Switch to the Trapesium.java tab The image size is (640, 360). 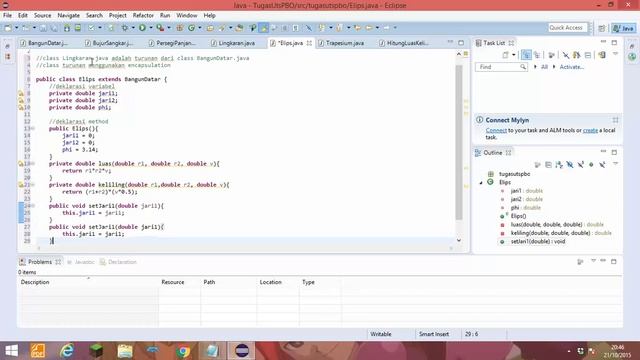point(341,43)
